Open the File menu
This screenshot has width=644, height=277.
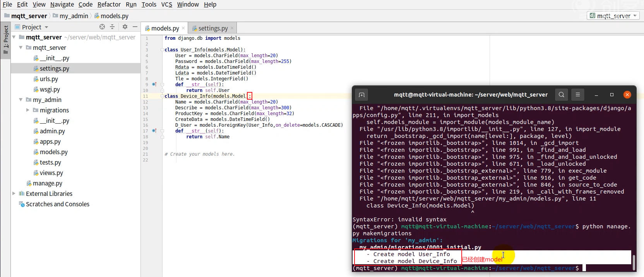[7, 4]
